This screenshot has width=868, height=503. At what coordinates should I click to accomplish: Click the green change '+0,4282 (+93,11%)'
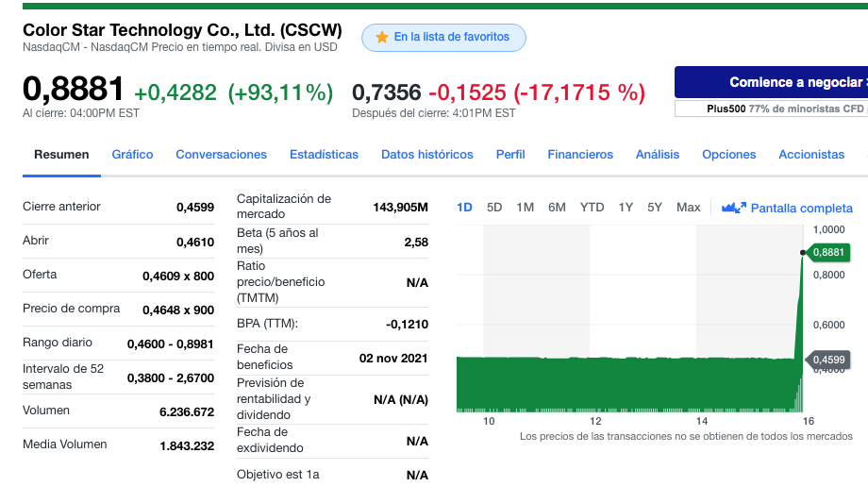point(234,92)
